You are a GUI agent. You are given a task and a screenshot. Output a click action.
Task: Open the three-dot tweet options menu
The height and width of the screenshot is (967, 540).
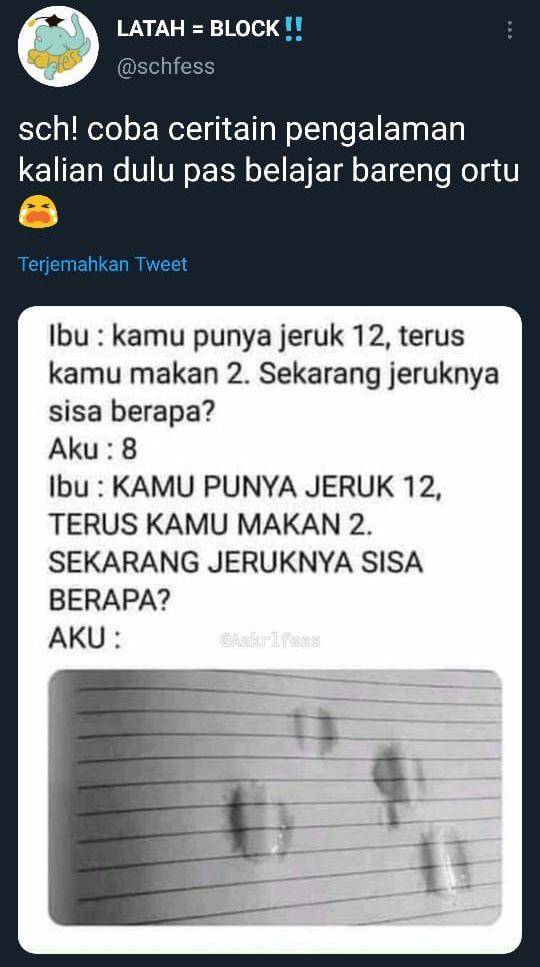point(509,30)
